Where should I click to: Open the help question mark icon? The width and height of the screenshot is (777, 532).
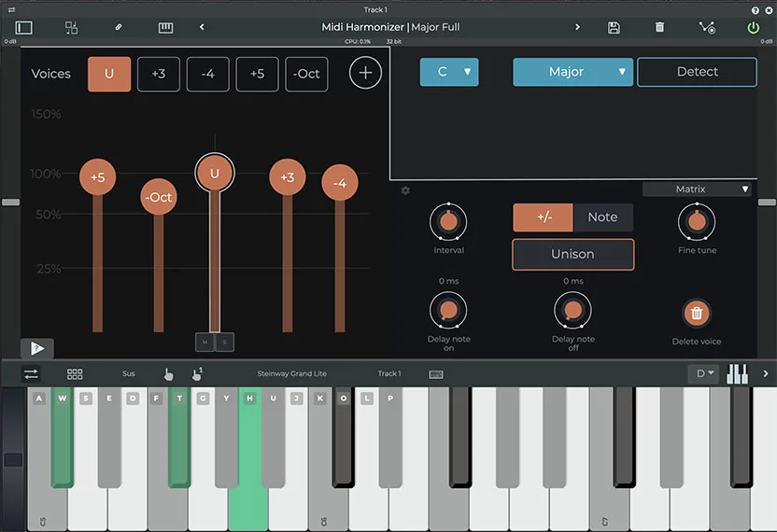point(755,10)
